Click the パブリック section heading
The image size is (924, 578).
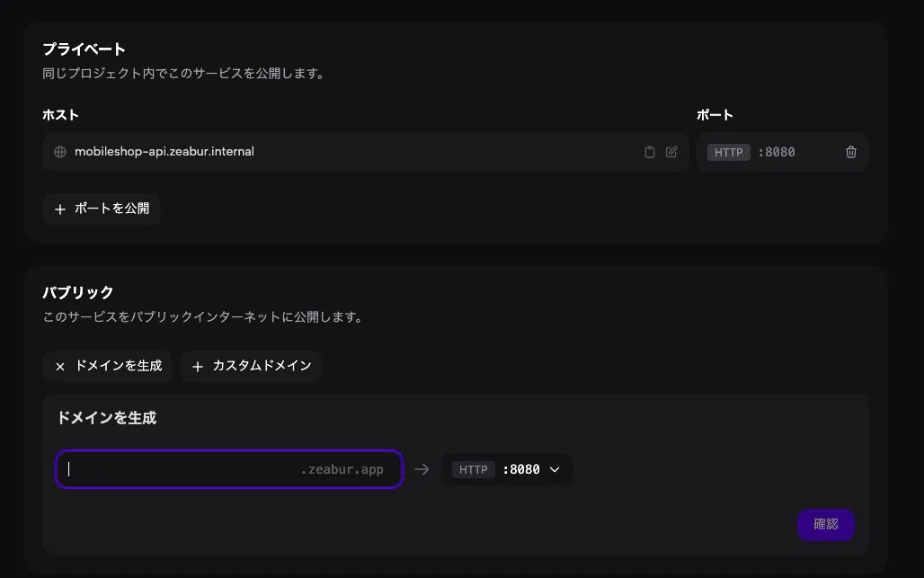click(78, 292)
